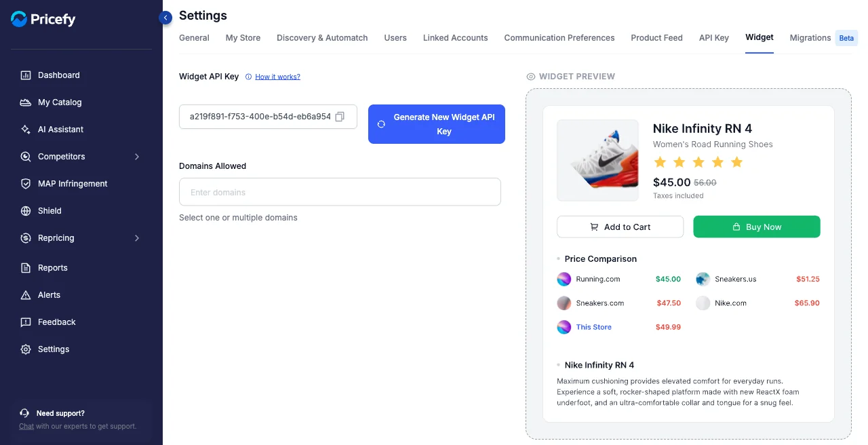This screenshot has width=868, height=445.
Task: Click the Competitors search icon
Action: (26, 157)
